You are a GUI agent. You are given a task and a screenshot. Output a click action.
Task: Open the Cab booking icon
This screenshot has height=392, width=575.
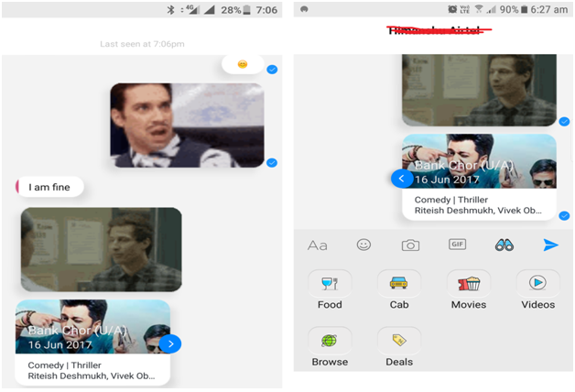(399, 283)
